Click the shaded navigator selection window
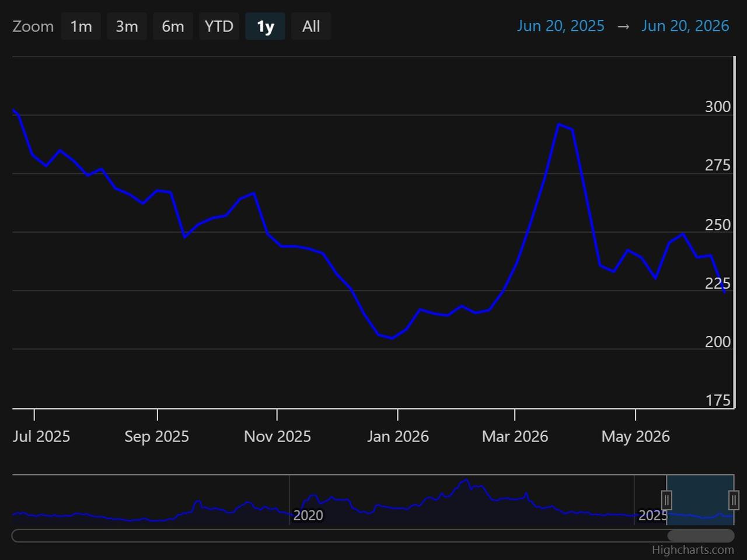This screenshot has height=560, width=747. [700, 500]
